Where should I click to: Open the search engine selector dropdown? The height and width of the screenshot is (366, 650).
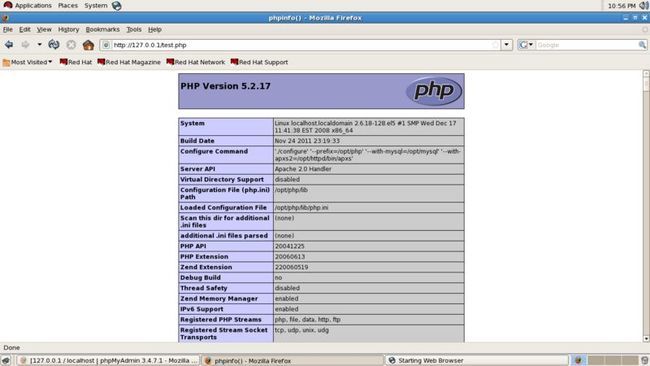point(526,45)
